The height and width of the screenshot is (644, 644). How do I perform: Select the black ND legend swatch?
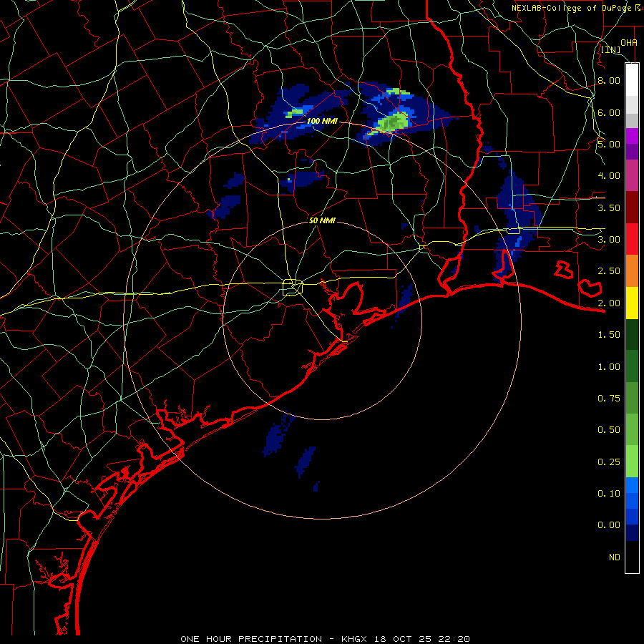point(632,557)
